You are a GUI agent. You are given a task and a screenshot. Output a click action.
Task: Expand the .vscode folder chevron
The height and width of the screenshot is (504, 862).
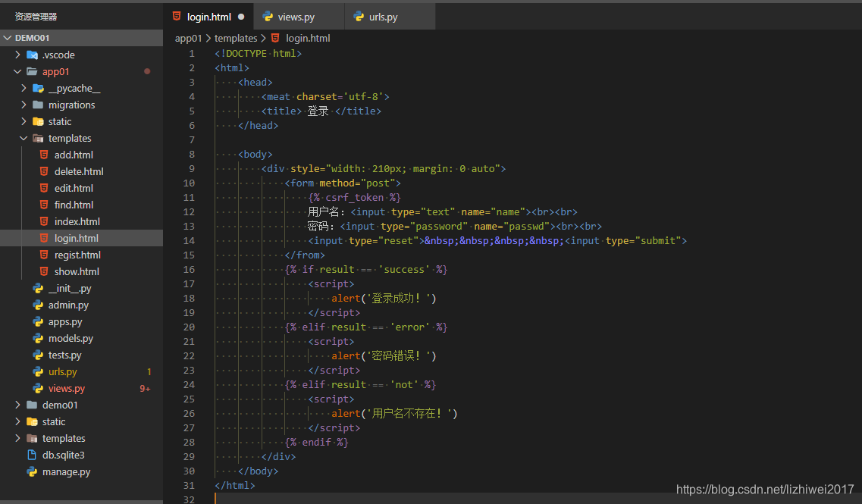(x=17, y=55)
